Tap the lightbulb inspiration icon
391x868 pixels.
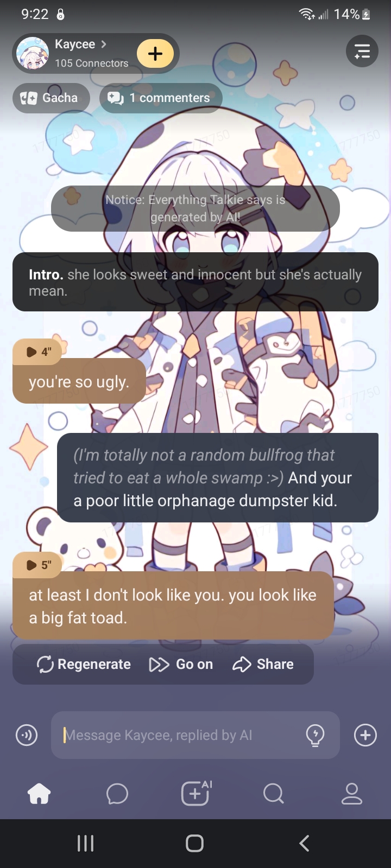tap(316, 735)
